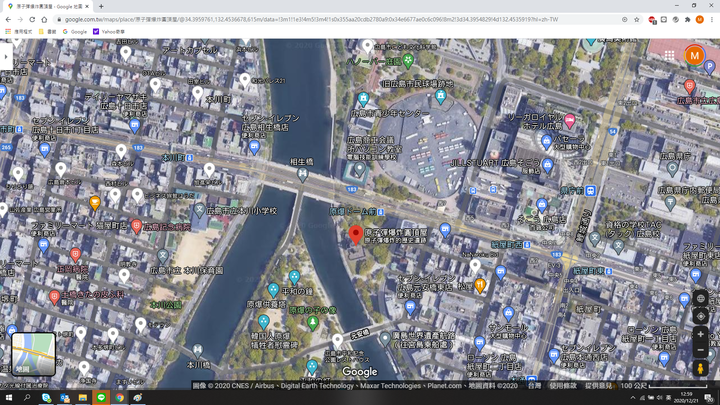Viewport: 720px width, 405px height.
Task: Click the 旧広島市民球場跡地 marker
Action: [x=440, y=96]
